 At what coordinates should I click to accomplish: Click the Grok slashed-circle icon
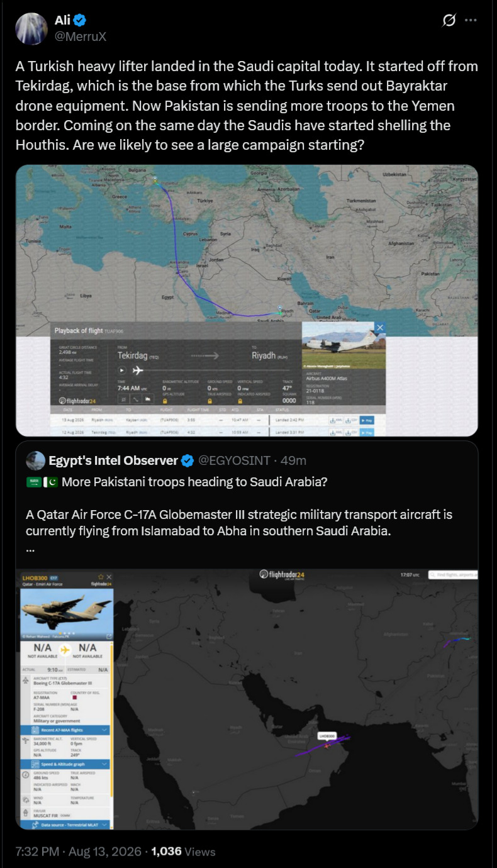tap(449, 21)
